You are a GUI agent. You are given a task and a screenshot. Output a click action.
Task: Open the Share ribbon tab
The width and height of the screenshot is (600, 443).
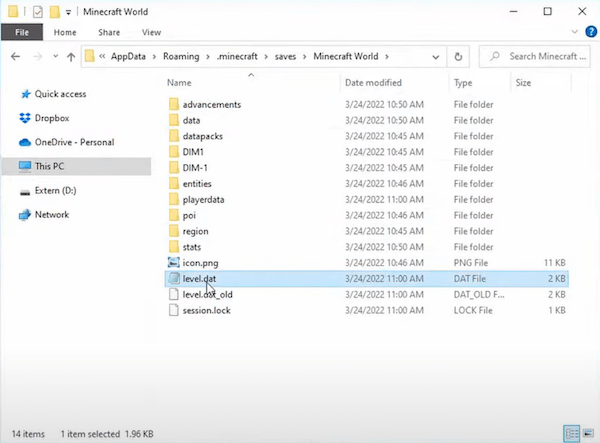[x=109, y=33]
